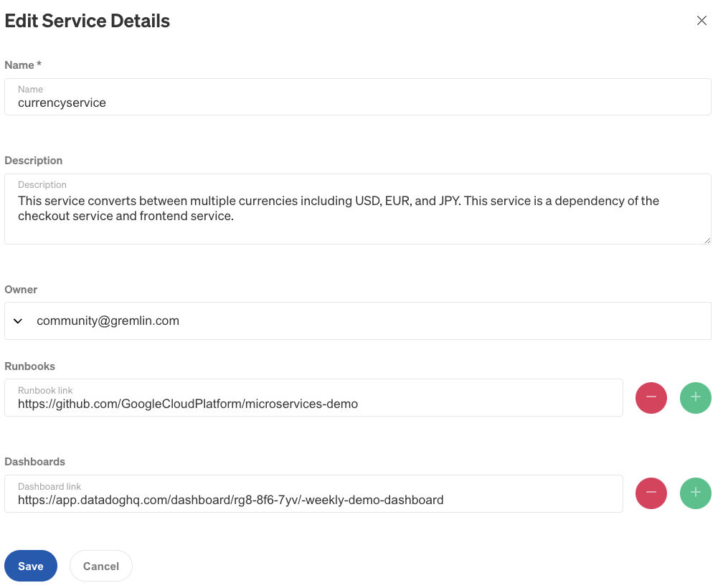Close the Edit Service Details dialog

coord(701,21)
